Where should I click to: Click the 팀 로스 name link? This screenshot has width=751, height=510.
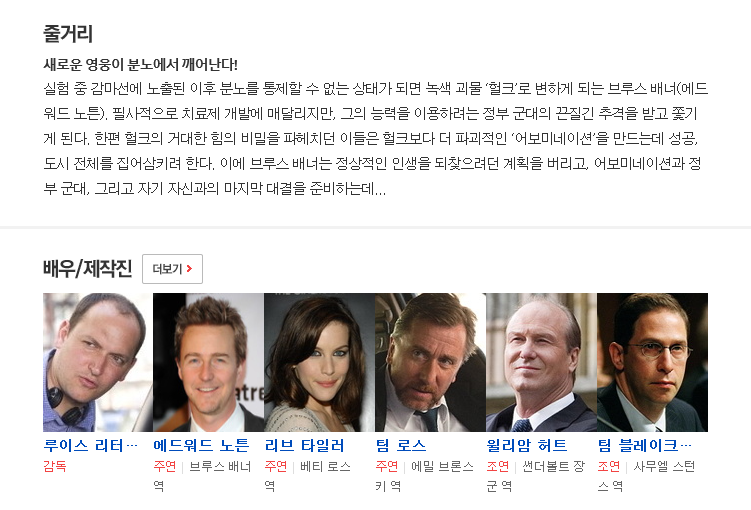[x=401, y=446]
